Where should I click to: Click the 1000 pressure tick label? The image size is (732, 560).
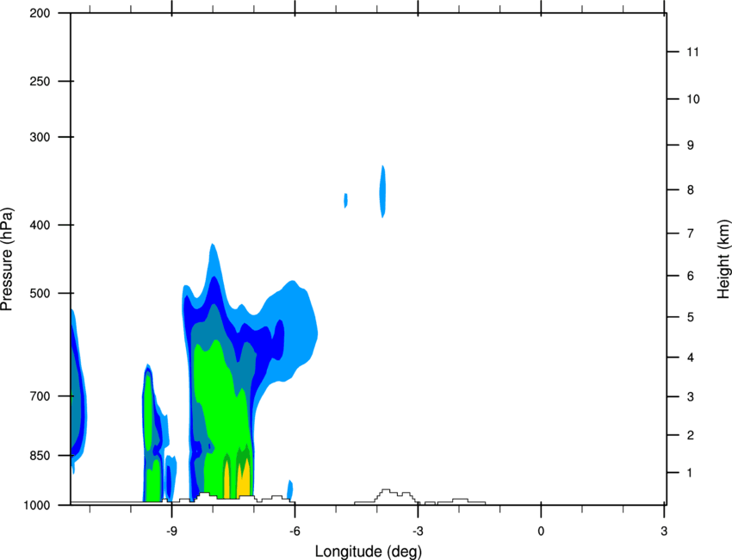pos(37,506)
